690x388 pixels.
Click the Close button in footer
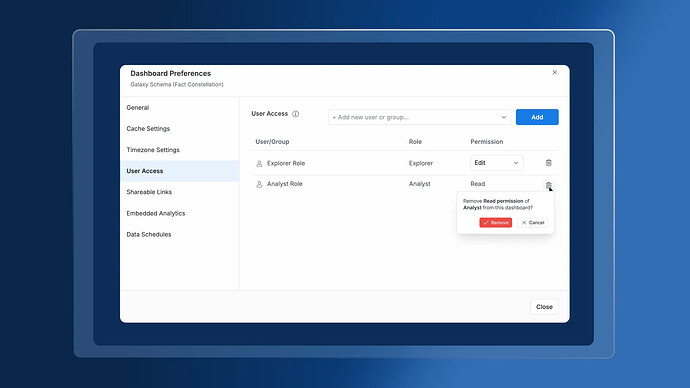tap(544, 307)
